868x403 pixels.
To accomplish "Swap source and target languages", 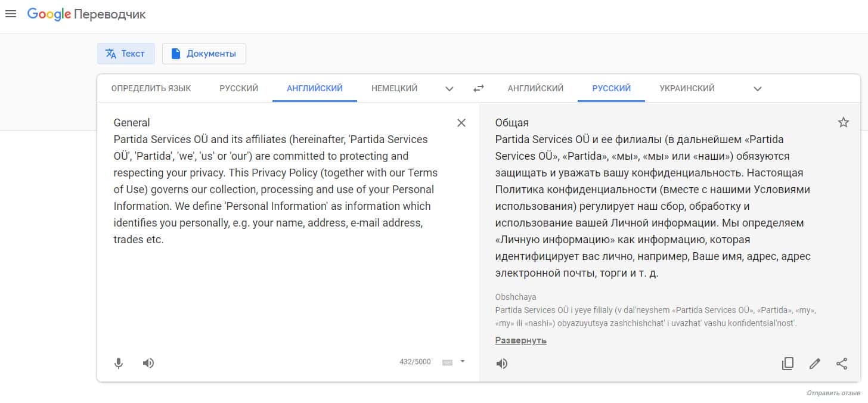I will (x=479, y=88).
